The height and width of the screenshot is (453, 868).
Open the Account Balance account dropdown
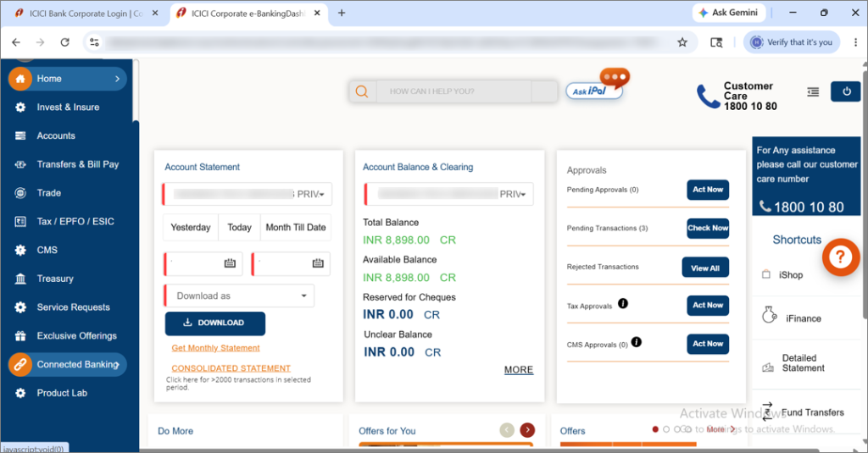tap(449, 194)
